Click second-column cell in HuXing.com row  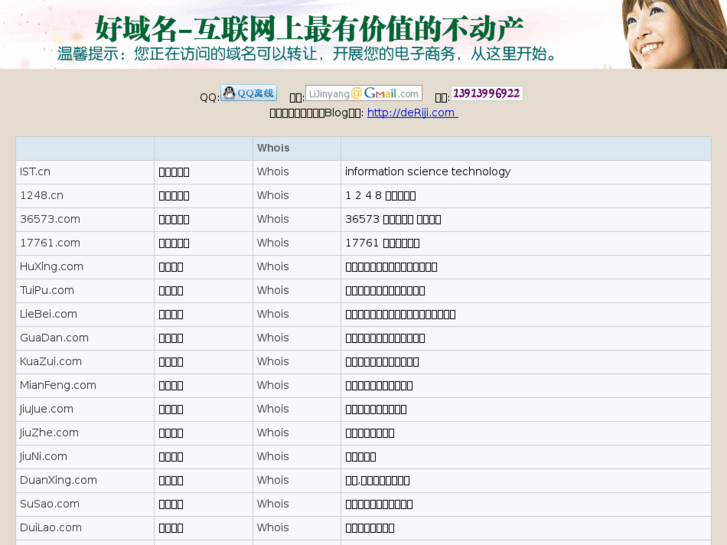coord(204,267)
